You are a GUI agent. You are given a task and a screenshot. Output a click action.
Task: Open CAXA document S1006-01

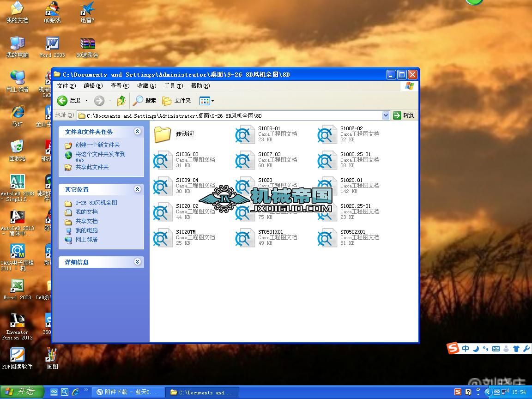tap(245, 134)
